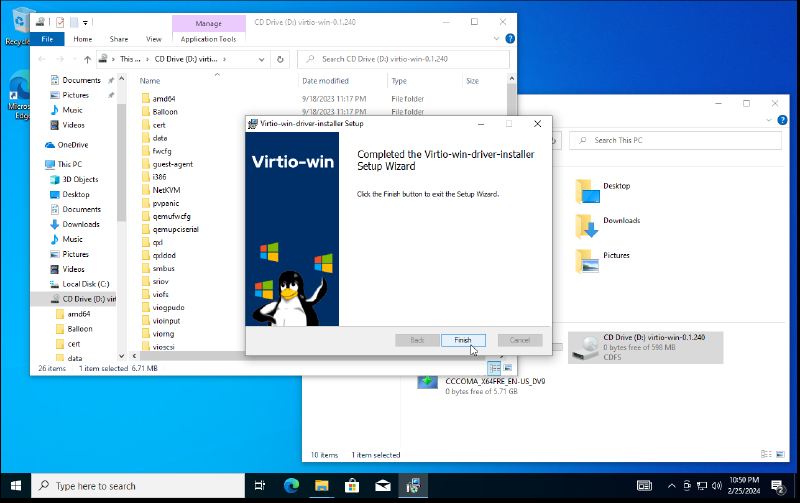The height and width of the screenshot is (503, 800).
Task: Select the viogpudo folder
Action: (168, 308)
